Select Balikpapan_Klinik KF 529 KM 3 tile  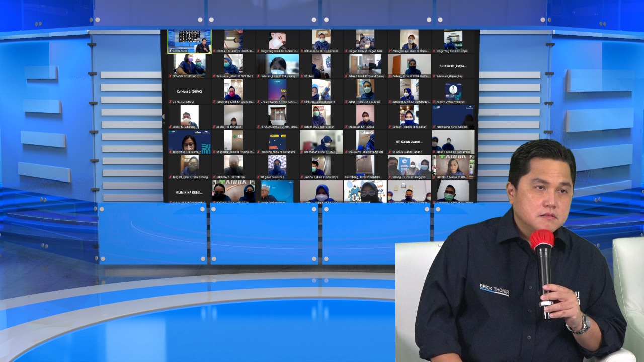tap(233, 66)
